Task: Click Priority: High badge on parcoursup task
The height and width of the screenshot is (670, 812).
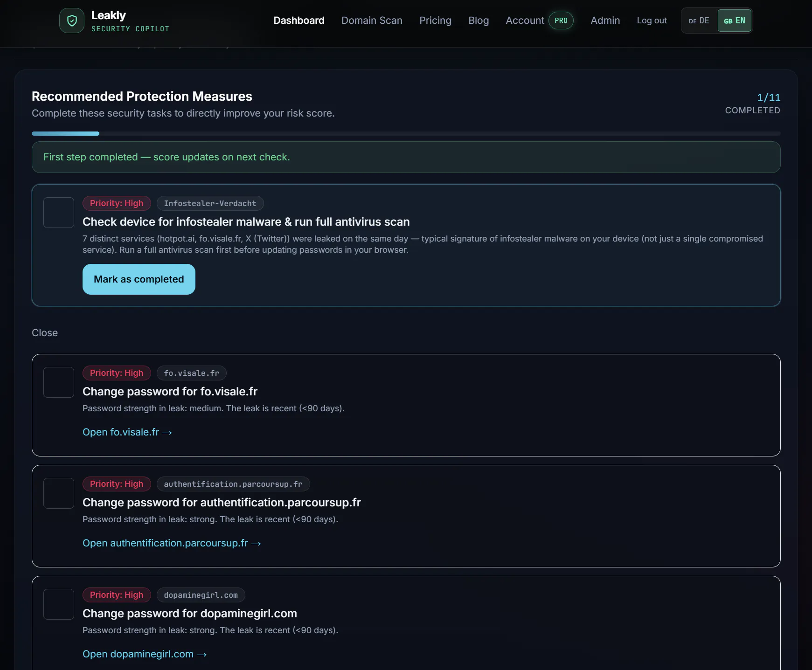Action: pyautogui.click(x=117, y=484)
